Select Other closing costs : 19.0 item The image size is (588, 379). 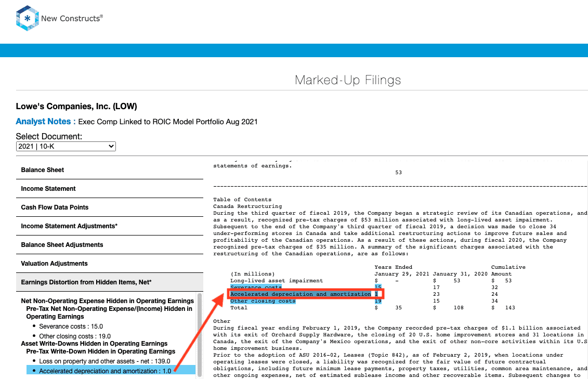[75, 336]
